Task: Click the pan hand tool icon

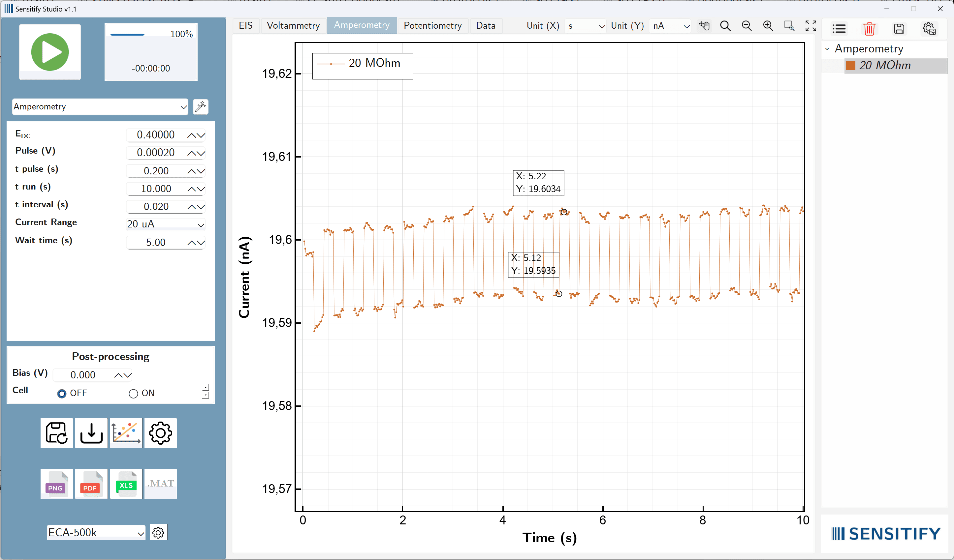Action: pyautogui.click(x=704, y=26)
